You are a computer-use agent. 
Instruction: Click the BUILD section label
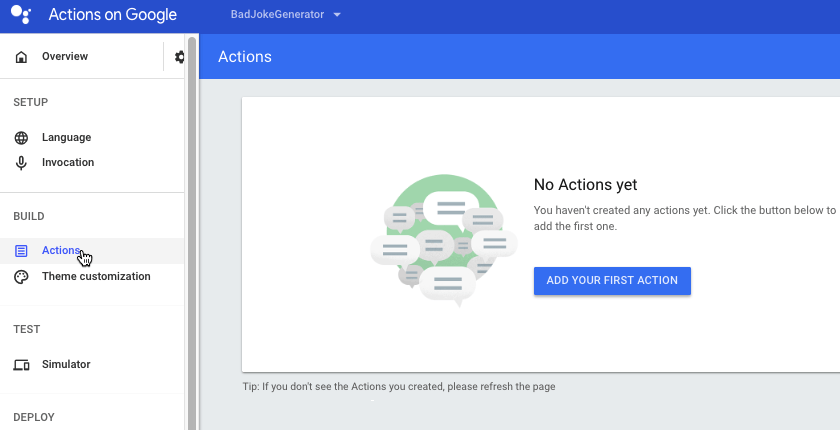[x=29, y=216]
